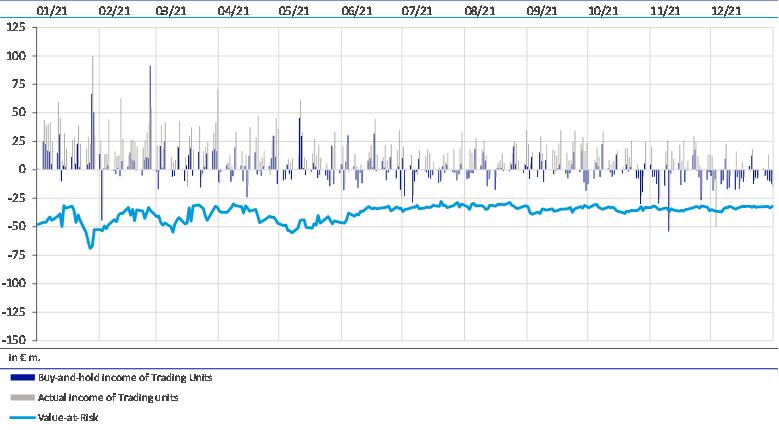Click the 06/21 month label
Viewport: 779px width, 430px height.
356,10
